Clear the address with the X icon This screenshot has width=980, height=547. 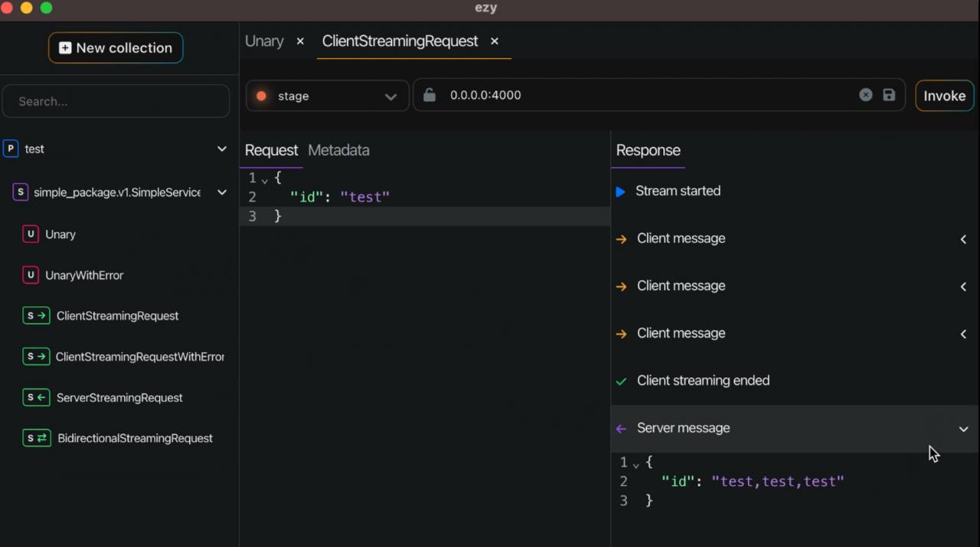coord(865,95)
